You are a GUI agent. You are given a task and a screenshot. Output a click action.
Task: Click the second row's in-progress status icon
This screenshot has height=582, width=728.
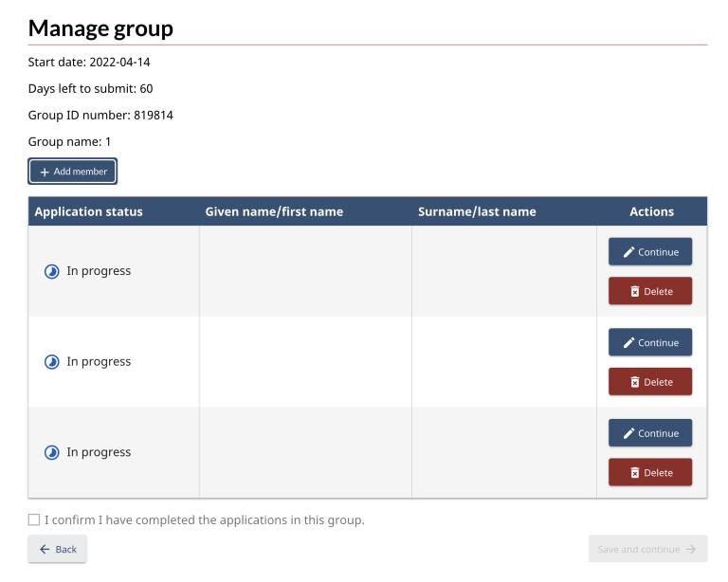click(x=52, y=362)
